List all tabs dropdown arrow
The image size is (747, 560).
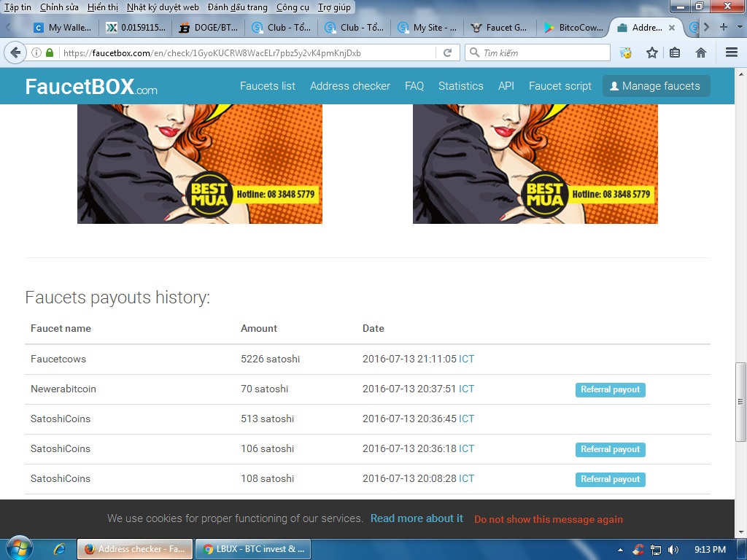740,27
